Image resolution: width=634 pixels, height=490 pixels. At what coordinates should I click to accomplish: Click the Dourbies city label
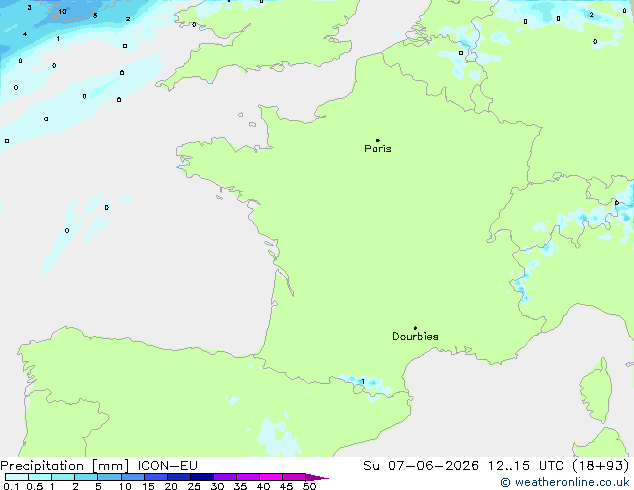pos(415,336)
